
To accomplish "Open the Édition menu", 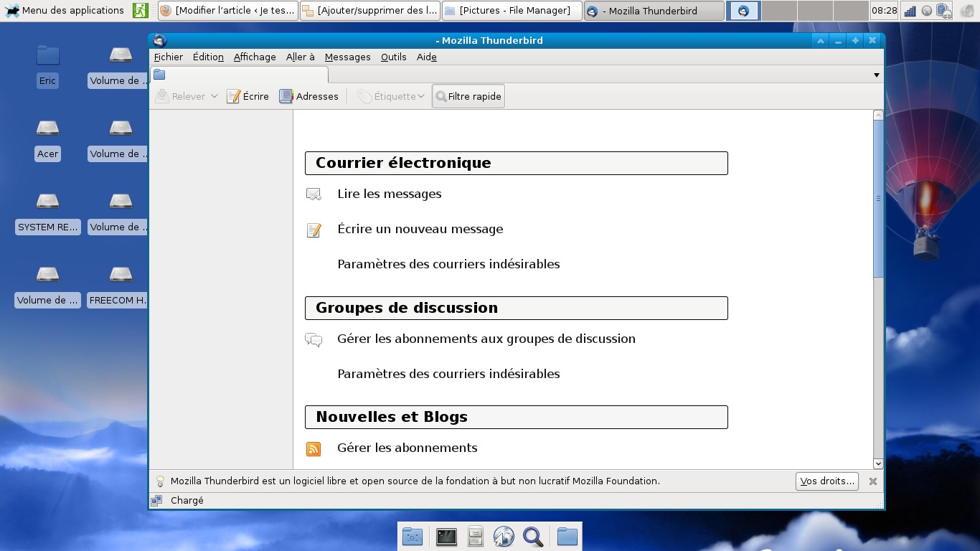I will (208, 57).
